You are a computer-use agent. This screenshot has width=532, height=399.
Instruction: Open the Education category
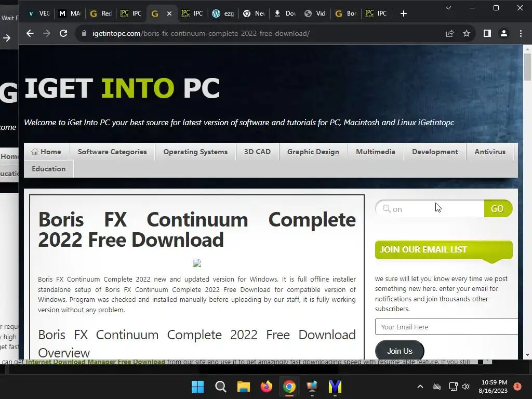[x=49, y=169]
